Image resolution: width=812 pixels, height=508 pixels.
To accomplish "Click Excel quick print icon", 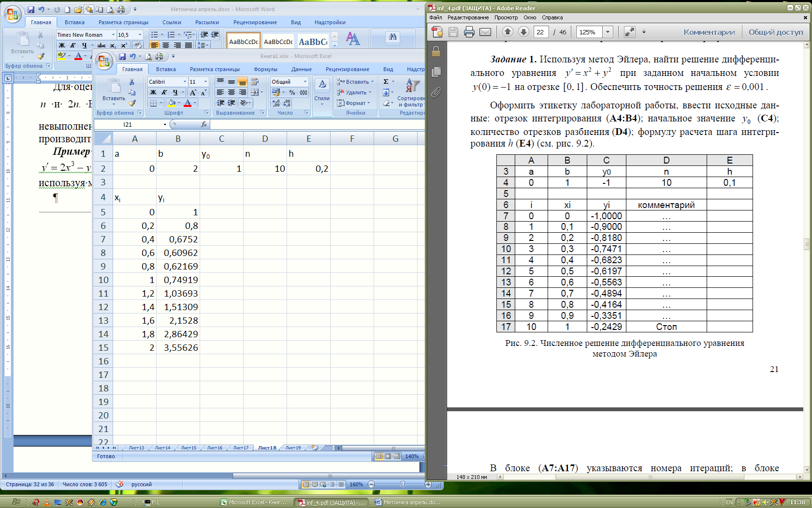I will coord(159,57).
